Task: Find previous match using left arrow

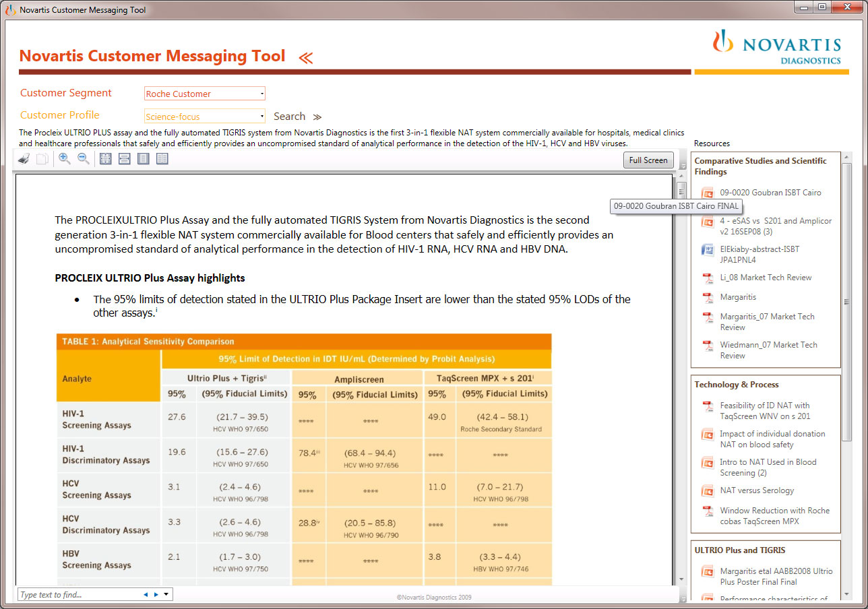Action: pos(145,594)
